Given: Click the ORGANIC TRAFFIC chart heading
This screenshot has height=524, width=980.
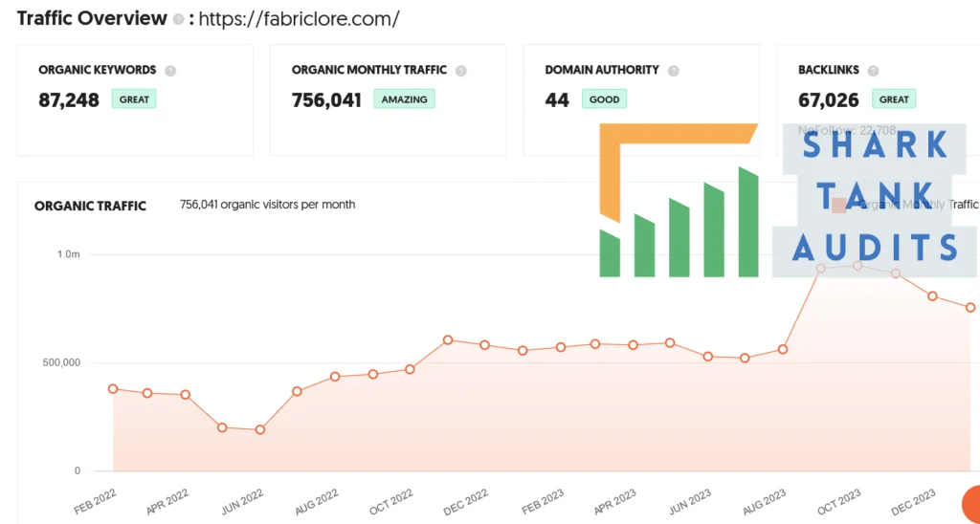Looking at the screenshot, I should (91, 206).
